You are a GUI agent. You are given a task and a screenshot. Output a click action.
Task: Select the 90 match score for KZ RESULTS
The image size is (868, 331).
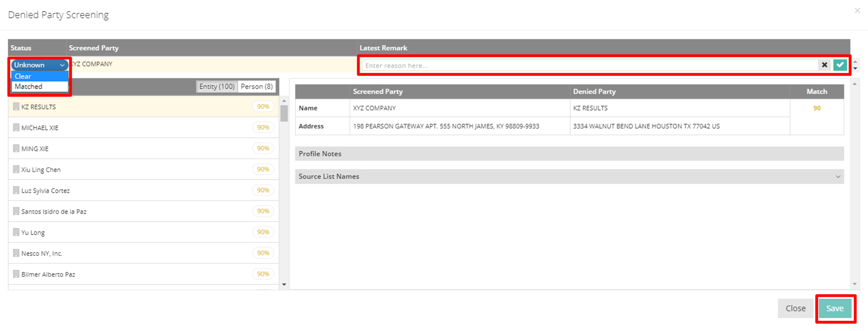pos(817,108)
